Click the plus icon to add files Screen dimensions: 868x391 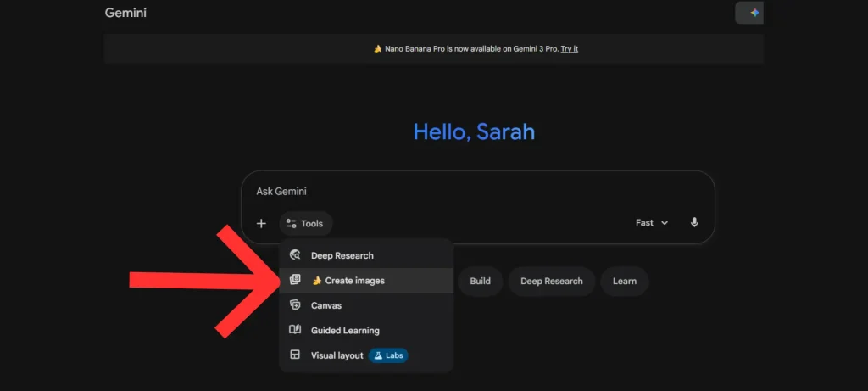click(261, 223)
